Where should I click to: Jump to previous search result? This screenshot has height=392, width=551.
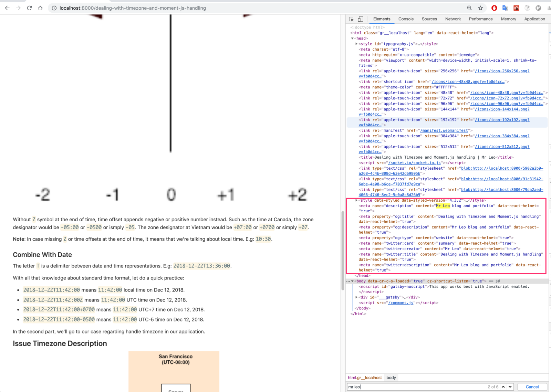click(x=503, y=387)
